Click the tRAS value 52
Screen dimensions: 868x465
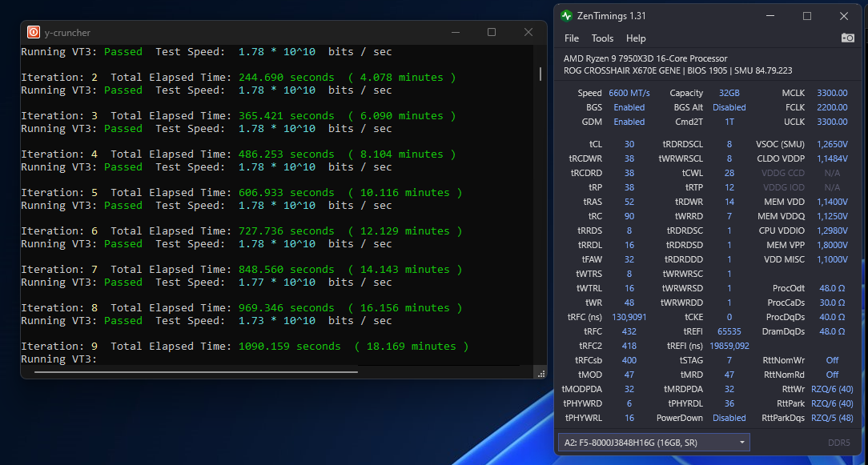629,202
